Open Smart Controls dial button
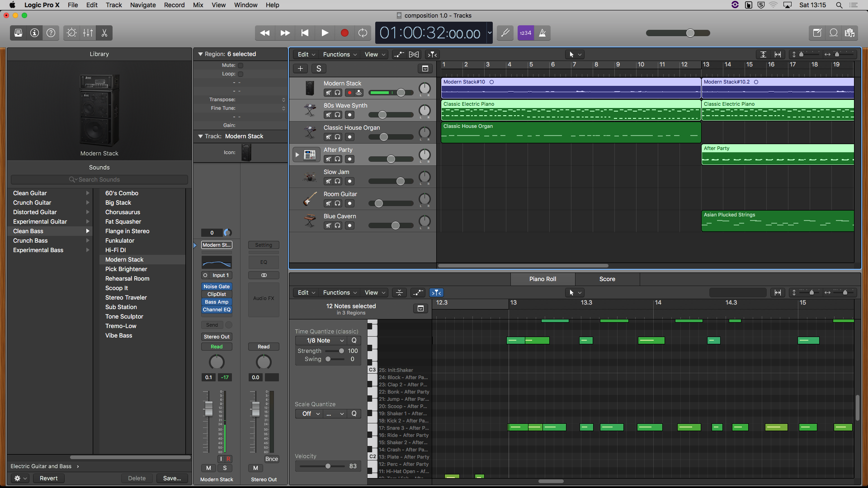Viewport: 868px width, 488px height. coord(71,33)
